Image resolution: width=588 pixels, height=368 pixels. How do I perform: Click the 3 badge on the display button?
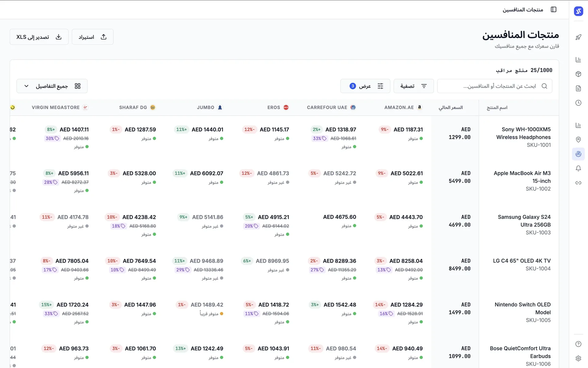[352, 86]
